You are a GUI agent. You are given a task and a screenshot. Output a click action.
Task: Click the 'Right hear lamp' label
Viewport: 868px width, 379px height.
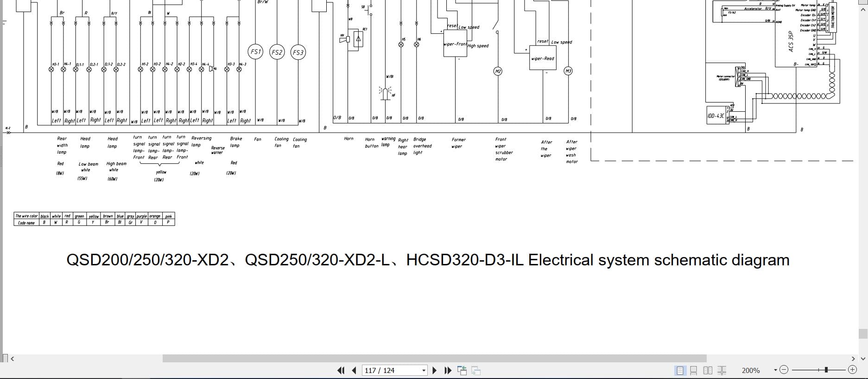[x=403, y=147]
